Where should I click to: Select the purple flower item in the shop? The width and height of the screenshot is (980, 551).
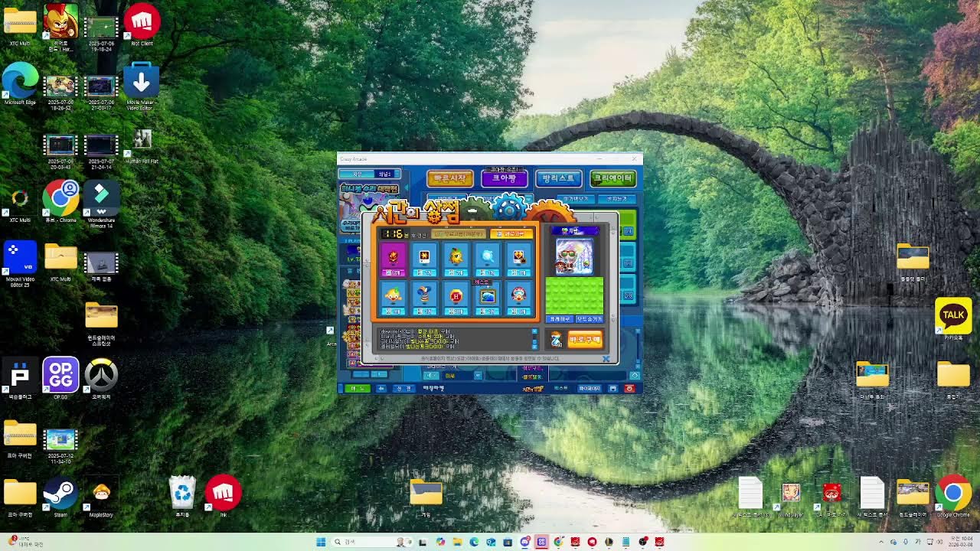pyautogui.click(x=393, y=259)
